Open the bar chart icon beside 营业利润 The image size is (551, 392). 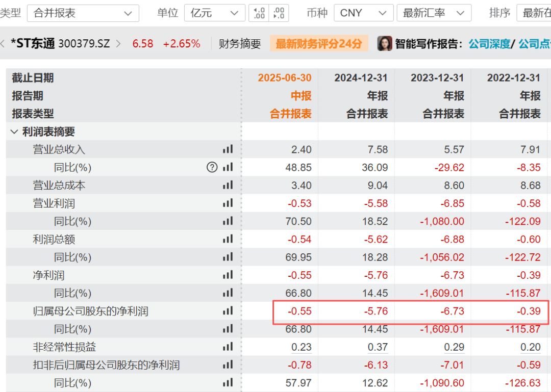228,203
